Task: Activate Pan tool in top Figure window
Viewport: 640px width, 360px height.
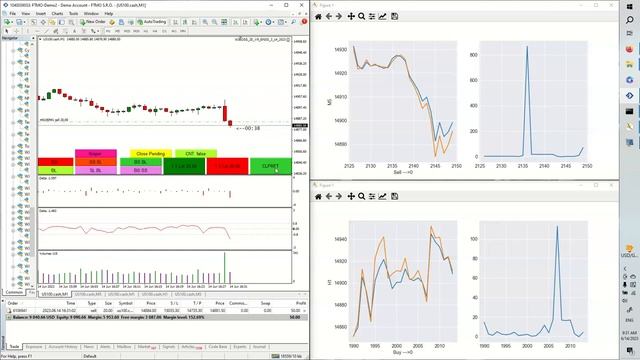Action: tap(351, 16)
